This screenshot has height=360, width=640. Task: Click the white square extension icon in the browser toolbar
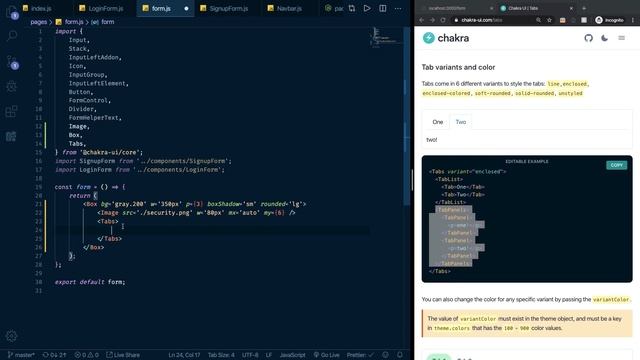coord(584,20)
